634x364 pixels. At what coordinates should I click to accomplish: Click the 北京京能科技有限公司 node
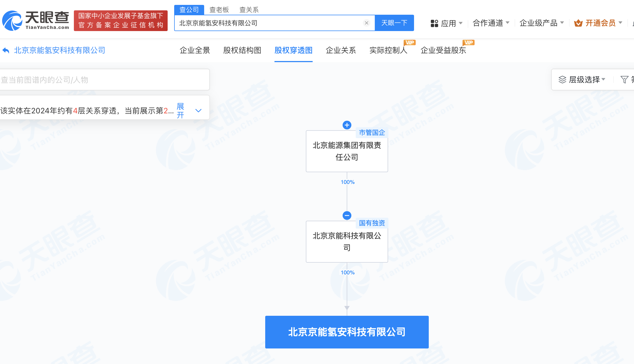coord(347,242)
